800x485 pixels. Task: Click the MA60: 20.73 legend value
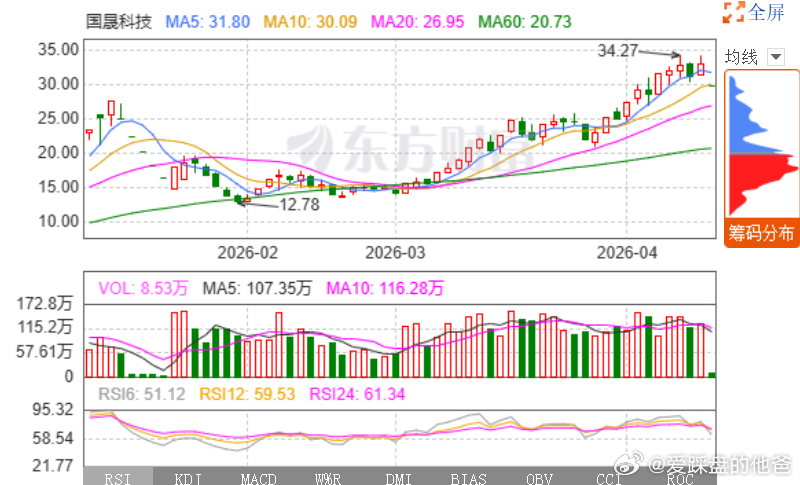coord(524,22)
